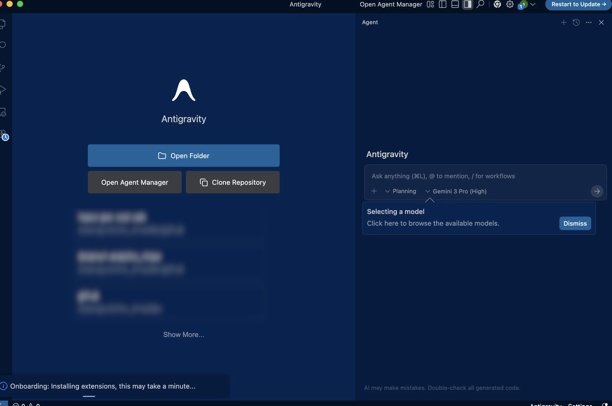Toggle the bottom panel layout icon
Screen dimensions: 612x406
pos(455,5)
